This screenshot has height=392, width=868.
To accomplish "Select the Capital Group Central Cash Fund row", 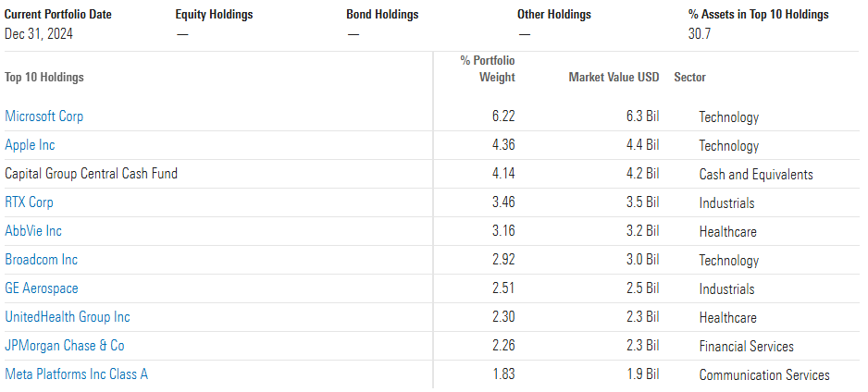I will pyautogui.click(x=432, y=174).
